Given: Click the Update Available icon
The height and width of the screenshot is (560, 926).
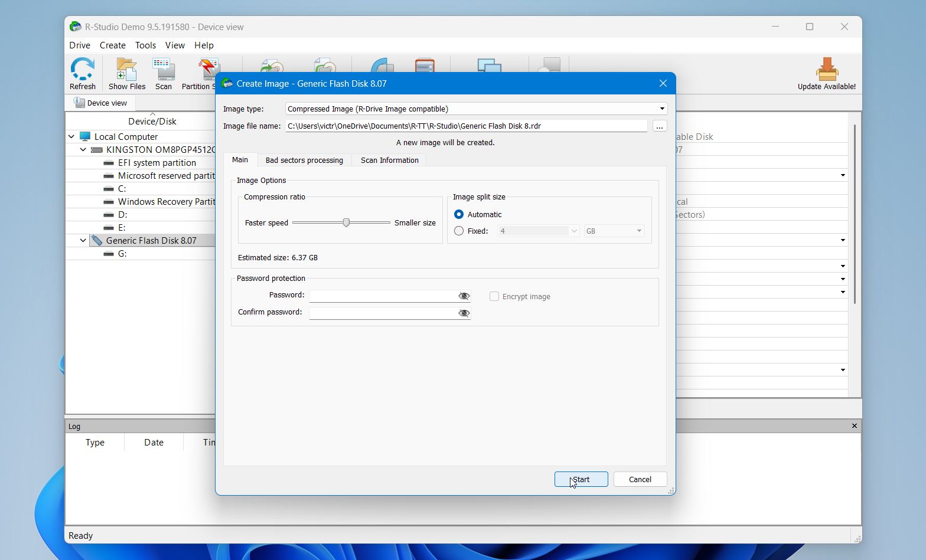Looking at the screenshot, I should (827, 69).
